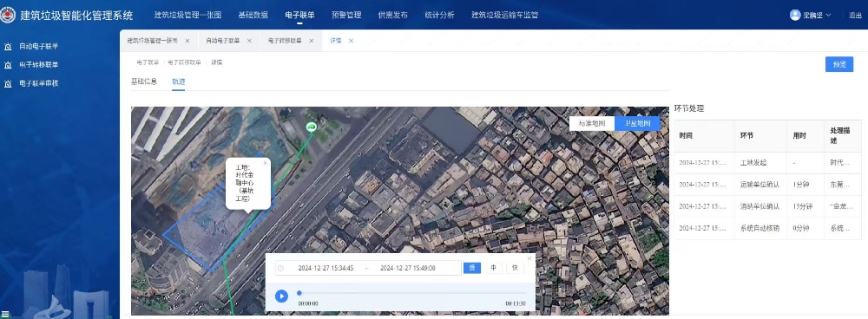Click the 电子联单 breadcrumb link
The height and width of the screenshot is (319, 868).
148,63
